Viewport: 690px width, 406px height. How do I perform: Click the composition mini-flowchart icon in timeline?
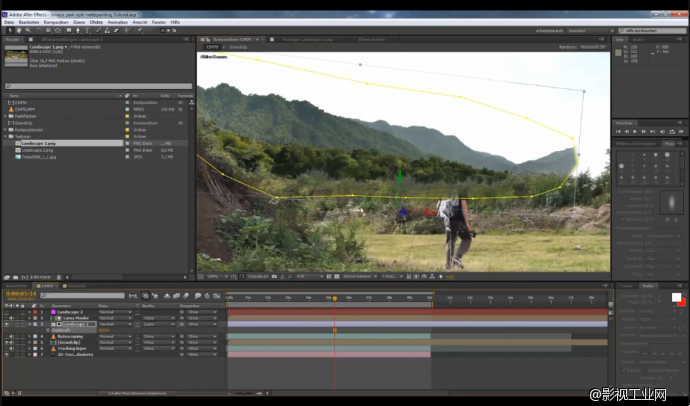tap(133, 296)
